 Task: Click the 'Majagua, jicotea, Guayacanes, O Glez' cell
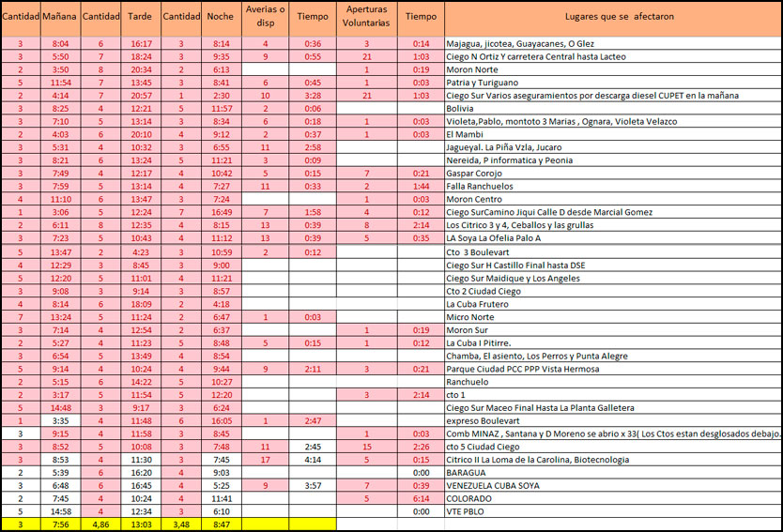pyautogui.click(x=613, y=43)
